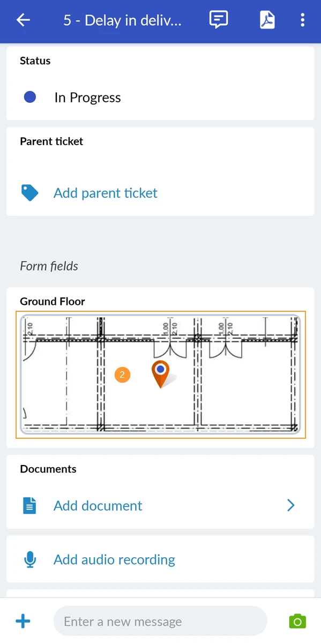Viewport: 321px width, 644px height.
Task: Tap the document file icon
Action: [29, 506]
